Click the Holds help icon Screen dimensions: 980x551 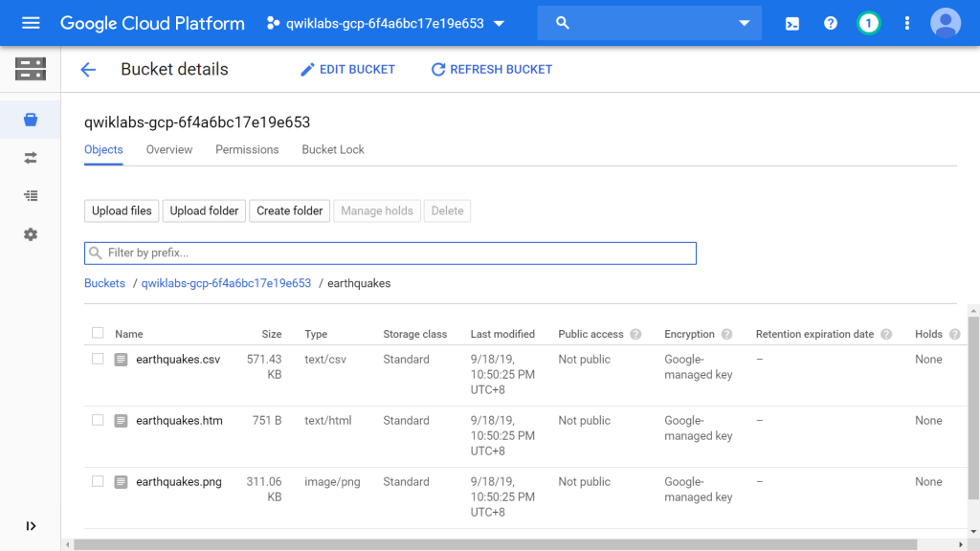pos(954,334)
